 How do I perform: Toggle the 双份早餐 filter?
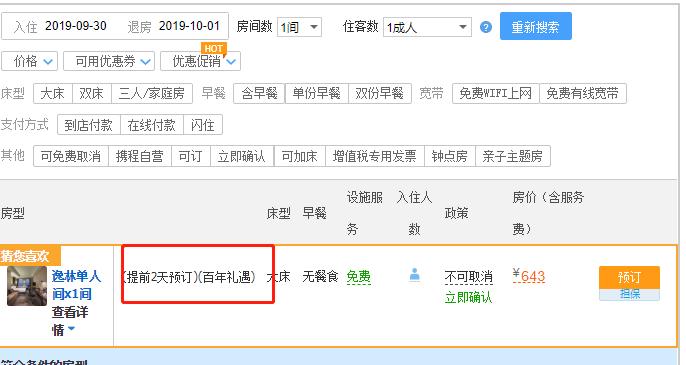(379, 93)
